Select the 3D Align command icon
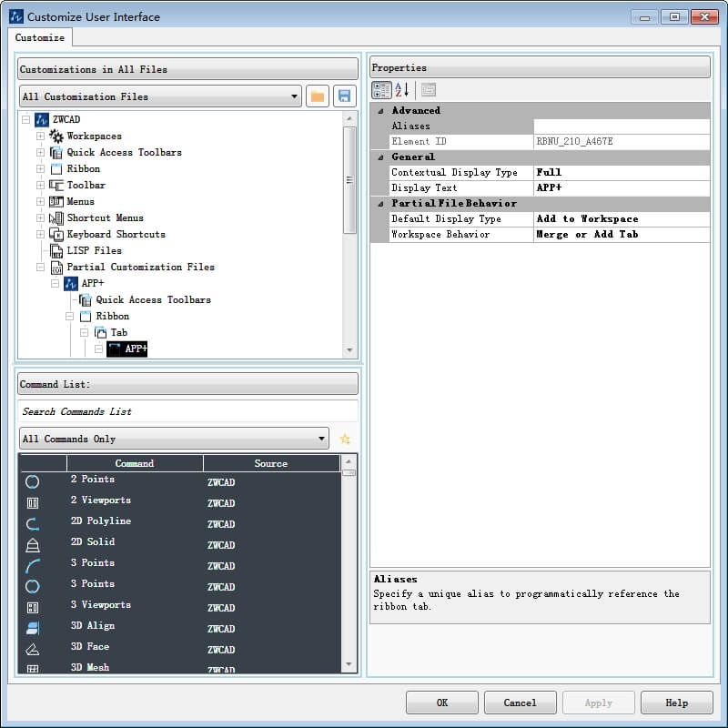Screen dimensions: 728x728 tap(33, 629)
